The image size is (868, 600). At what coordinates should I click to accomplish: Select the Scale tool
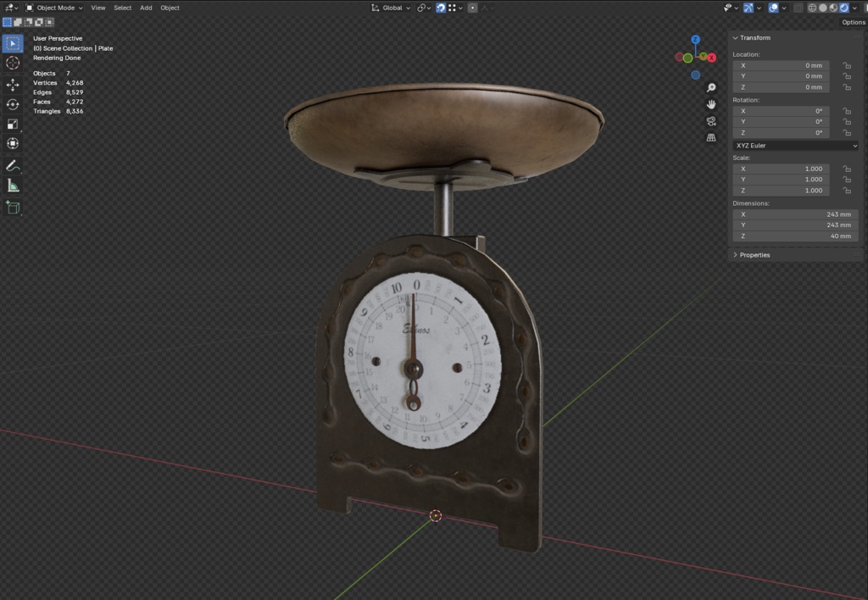point(13,124)
